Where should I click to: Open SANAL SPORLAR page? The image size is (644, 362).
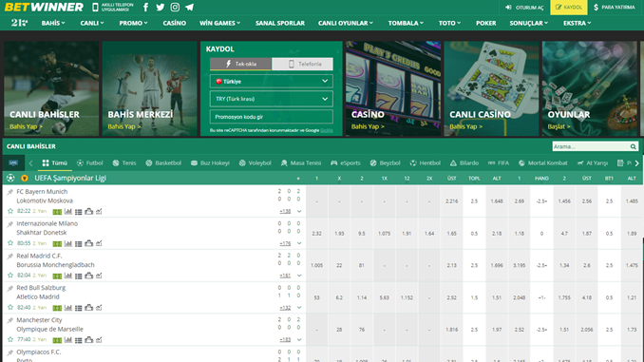tap(280, 23)
